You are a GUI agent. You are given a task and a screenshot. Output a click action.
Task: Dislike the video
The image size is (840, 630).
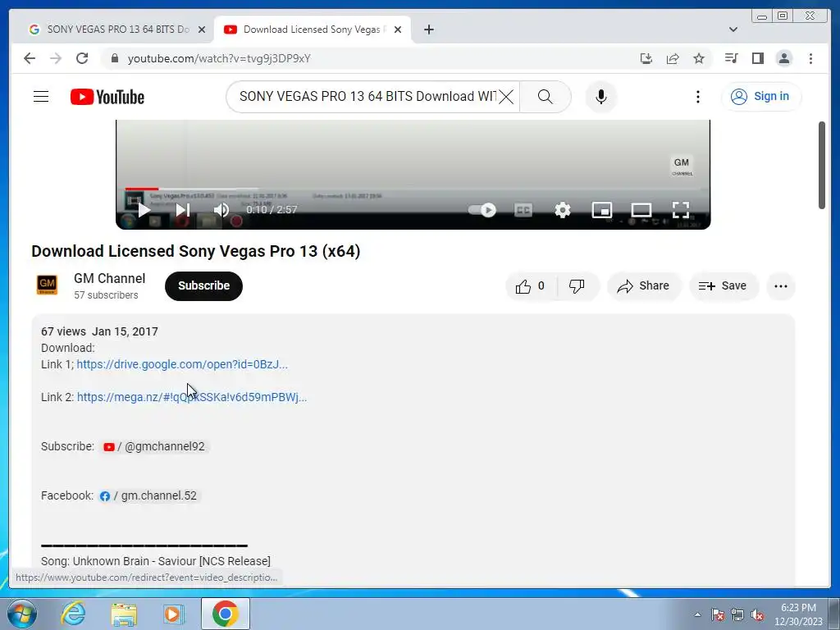coord(577,286)
